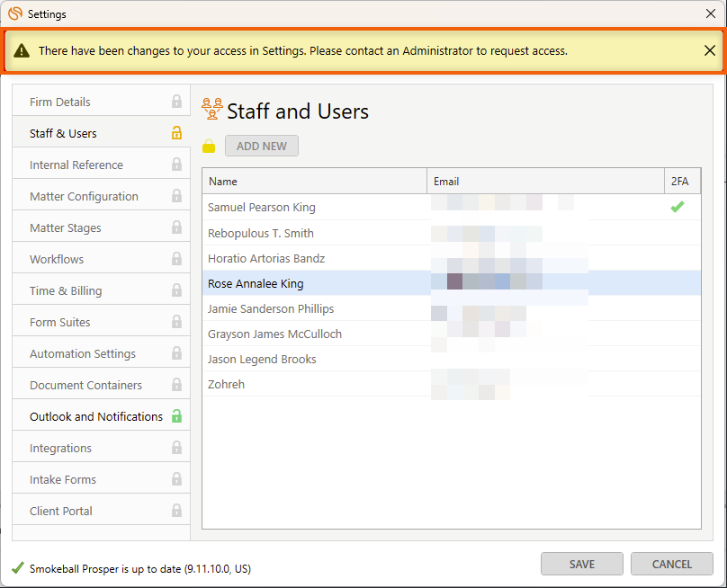Go to the Integrations settings section
The height and width of the screenshot is (588, 727).
coord(60,448)
